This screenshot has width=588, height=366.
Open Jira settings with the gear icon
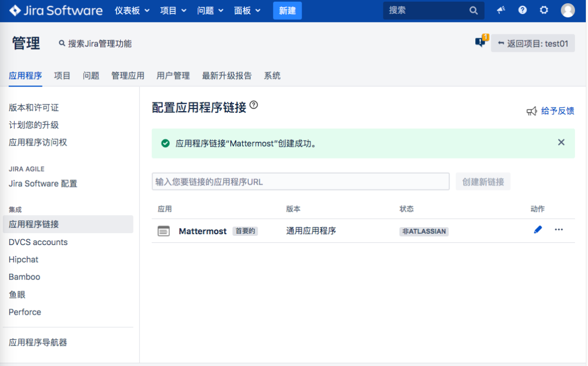[543, 10]
